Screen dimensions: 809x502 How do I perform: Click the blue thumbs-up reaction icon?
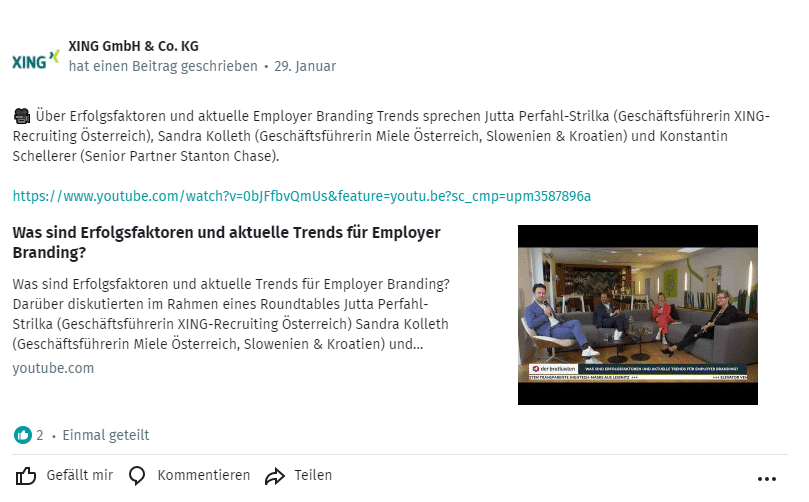pos(23,435)
